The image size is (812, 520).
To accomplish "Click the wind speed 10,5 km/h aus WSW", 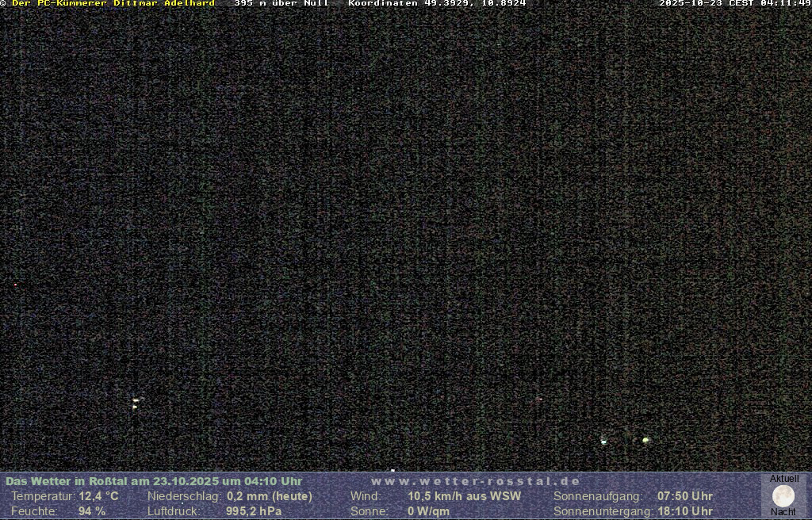I will pyautogui.click(x=464, y=496).
